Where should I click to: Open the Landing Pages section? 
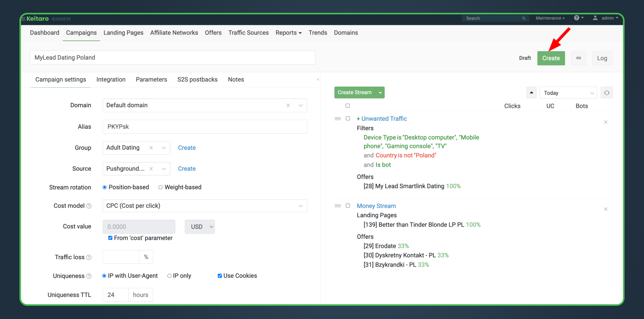point(123,33)
